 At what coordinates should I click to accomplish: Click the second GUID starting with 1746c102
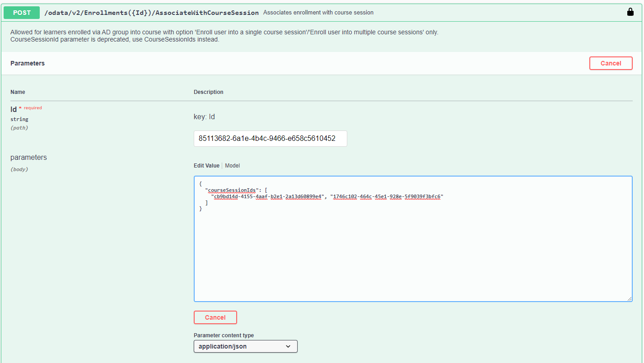point(387,196)
